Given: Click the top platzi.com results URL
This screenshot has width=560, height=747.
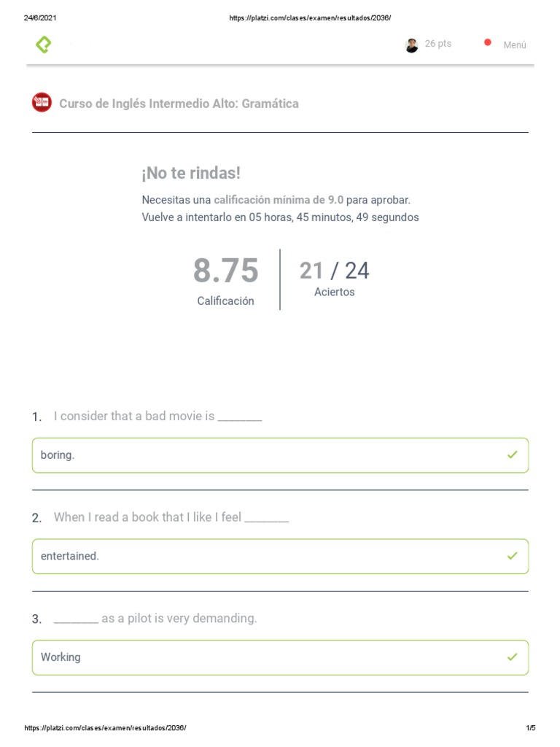Looking at the screenshot, I should pos(310,18).
